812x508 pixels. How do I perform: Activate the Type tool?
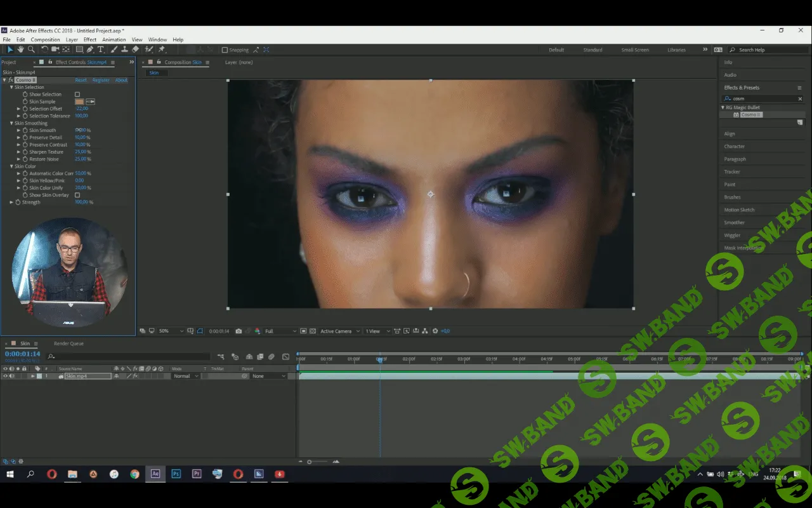tap(101, 50)
